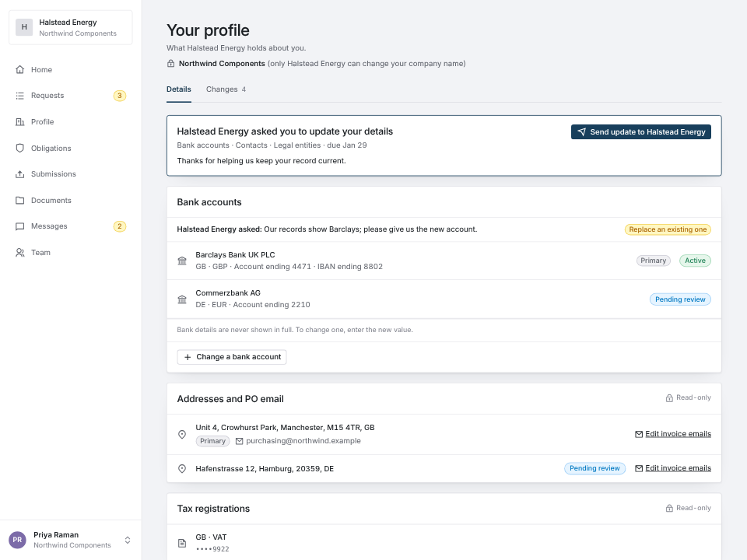Click the Team people icon
The width and height of the screenshot is (747, 560).
[x=19, y=252]
